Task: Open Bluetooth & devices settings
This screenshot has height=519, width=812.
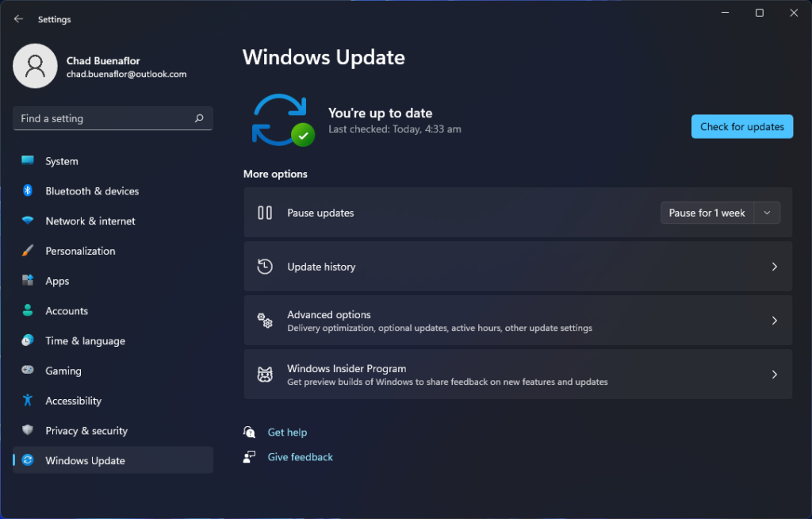Action: tap(113, 190)
